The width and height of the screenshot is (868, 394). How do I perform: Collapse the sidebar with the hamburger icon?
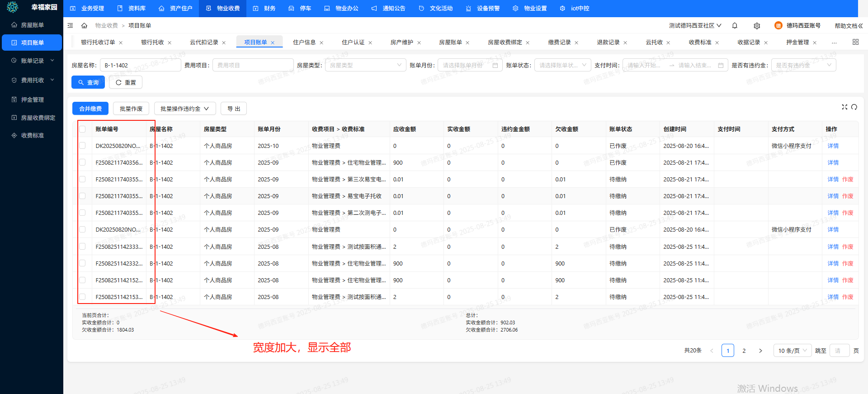[70, 26]
